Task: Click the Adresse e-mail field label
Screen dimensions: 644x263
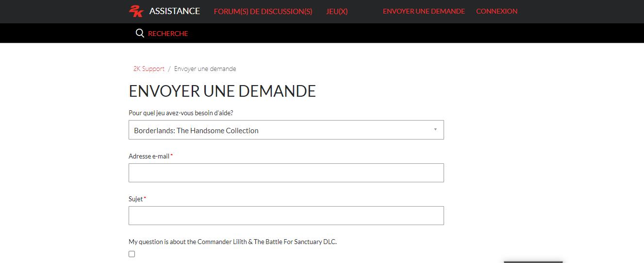Action: 149,156
